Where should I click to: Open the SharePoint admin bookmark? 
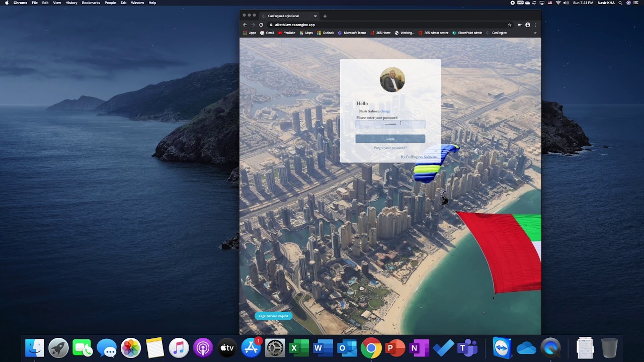click(x=467, y=33)
